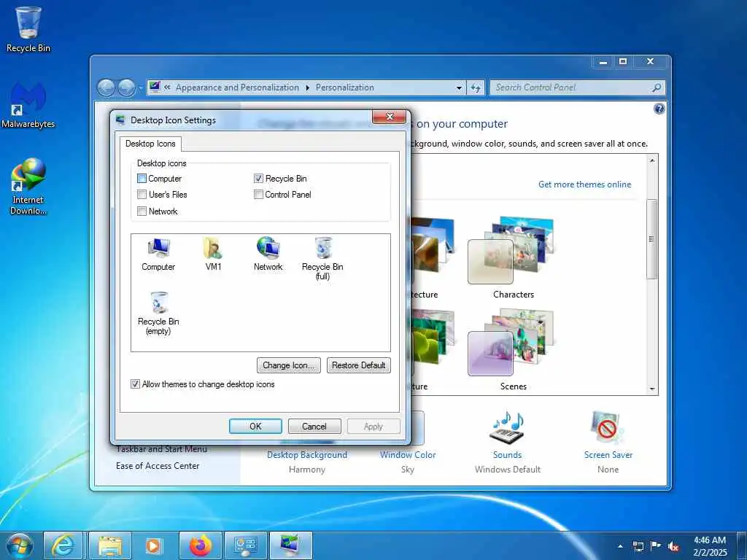Click the Get more themes online link
The width and height of the screenshot is (747, 560).
point(584,184)
